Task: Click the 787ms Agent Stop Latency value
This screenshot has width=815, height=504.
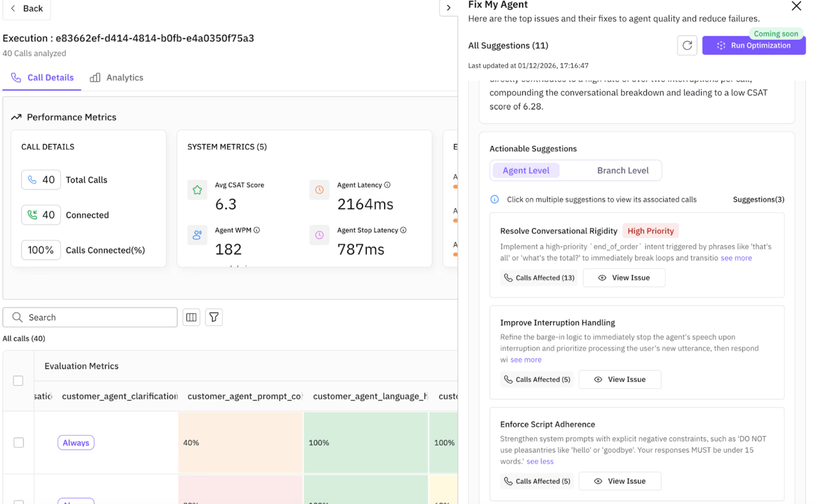Action: (361, 249)
